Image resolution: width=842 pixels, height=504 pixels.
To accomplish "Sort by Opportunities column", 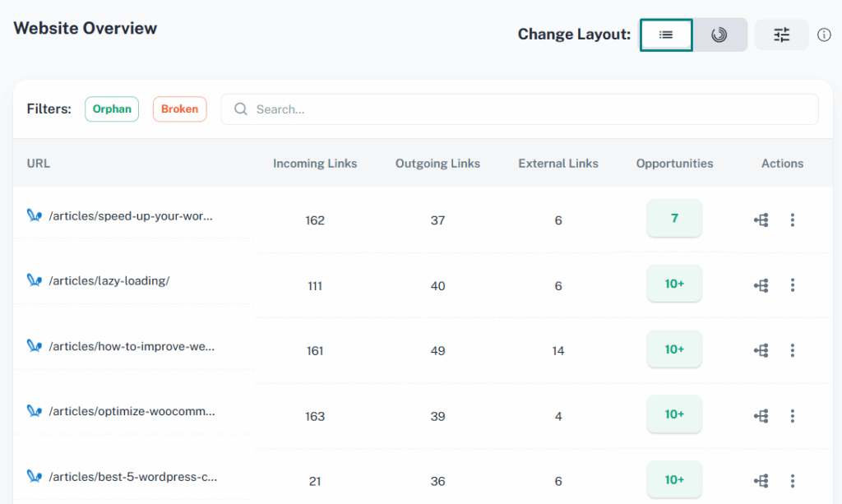I will tap(674, 164).
